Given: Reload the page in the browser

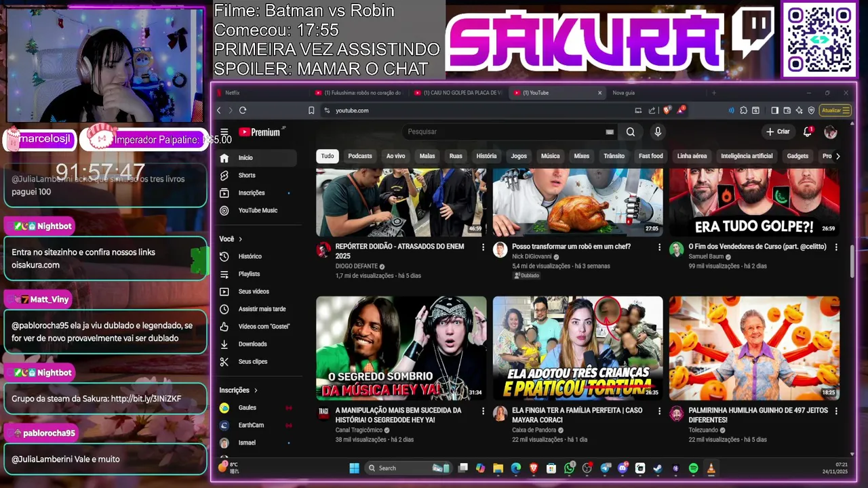Looking at the screenshot, I should (x=243, y=110).
